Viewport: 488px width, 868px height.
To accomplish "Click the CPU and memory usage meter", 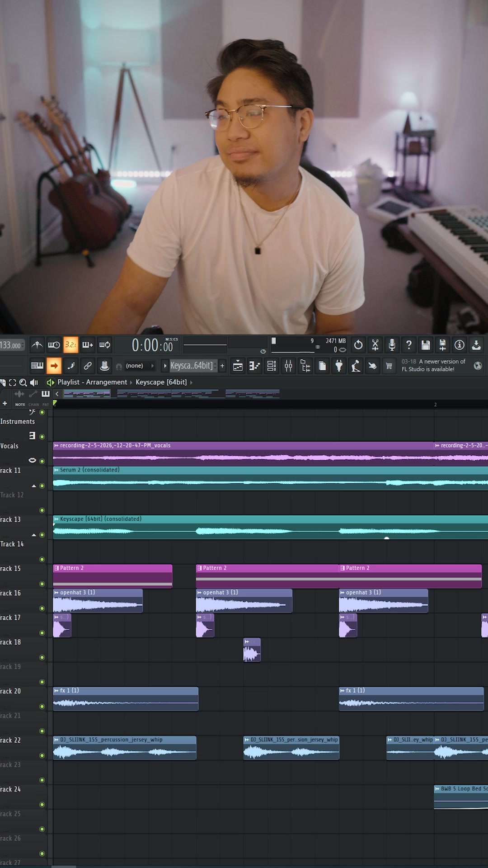I will point(309,345).
